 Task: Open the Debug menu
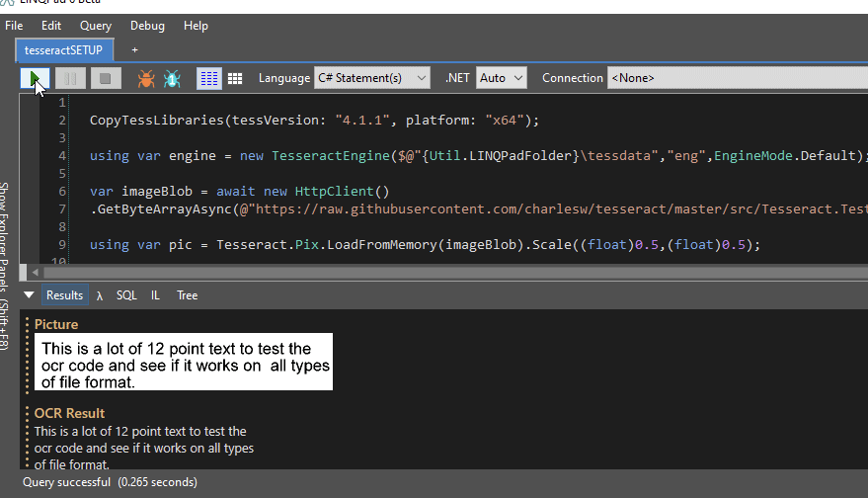tap(147, 26)
